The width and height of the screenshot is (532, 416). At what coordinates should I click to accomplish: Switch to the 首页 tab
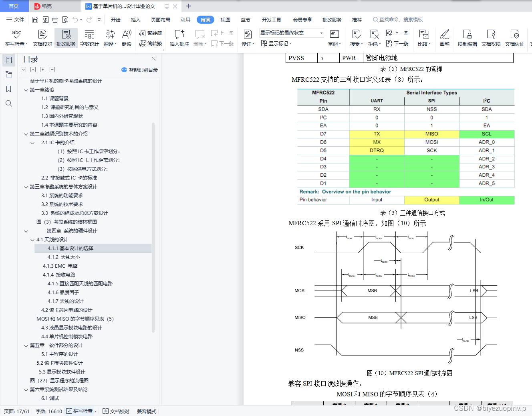point(14,6)
